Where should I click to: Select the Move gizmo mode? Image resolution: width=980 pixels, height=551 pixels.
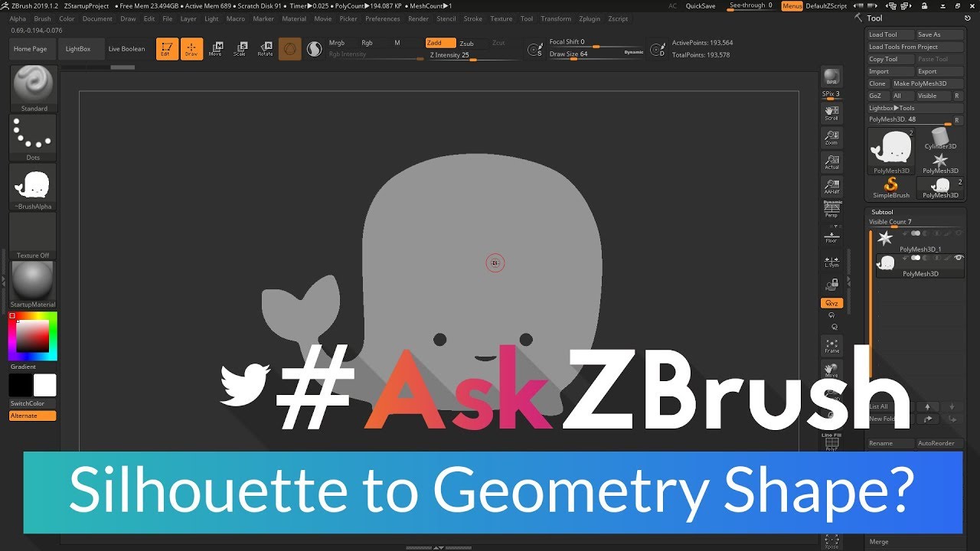tap(216, 49)
